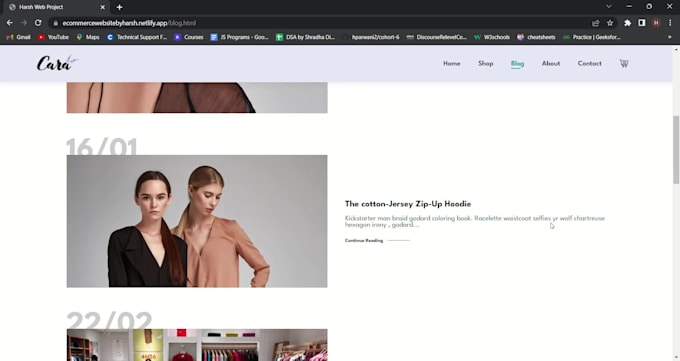Open Practice | Geeksfor... bookmark

click(592, 37)
